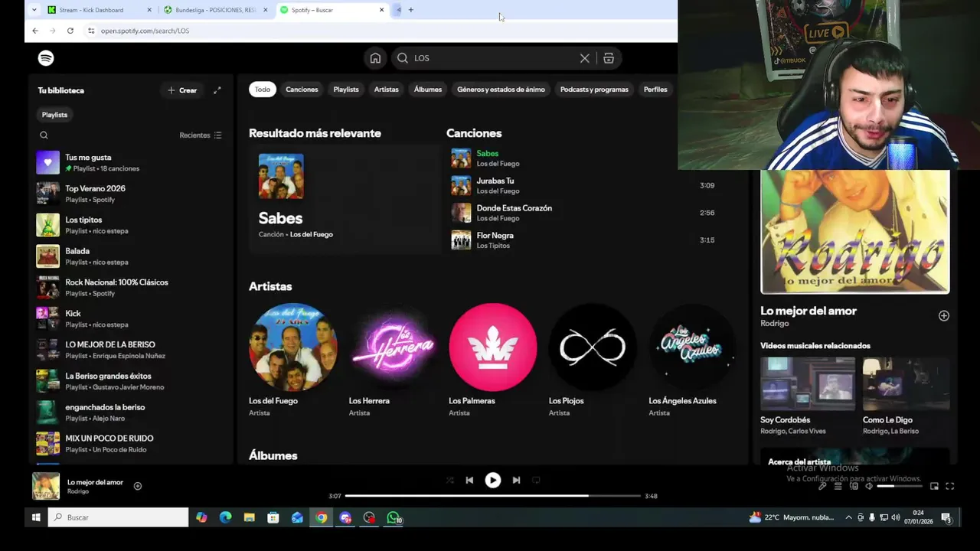Viewport: 980px width, 551px height.
Task: Open Rock Nacional: 100% Clásicos playlist
Action: pos(130,288)
